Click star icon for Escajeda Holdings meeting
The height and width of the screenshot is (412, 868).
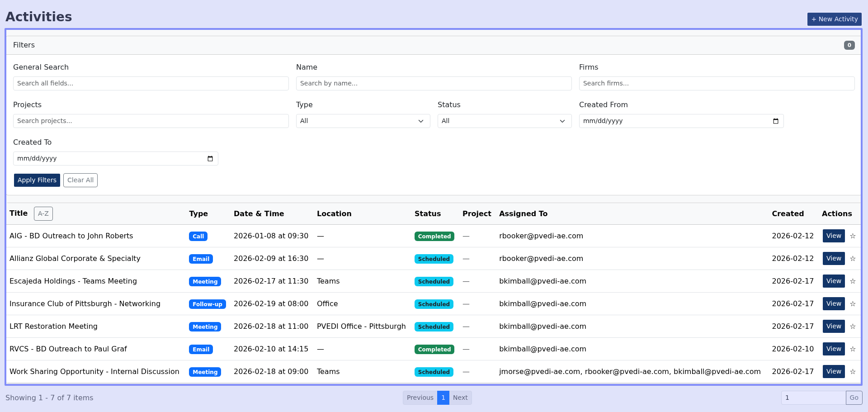[853, 281]
